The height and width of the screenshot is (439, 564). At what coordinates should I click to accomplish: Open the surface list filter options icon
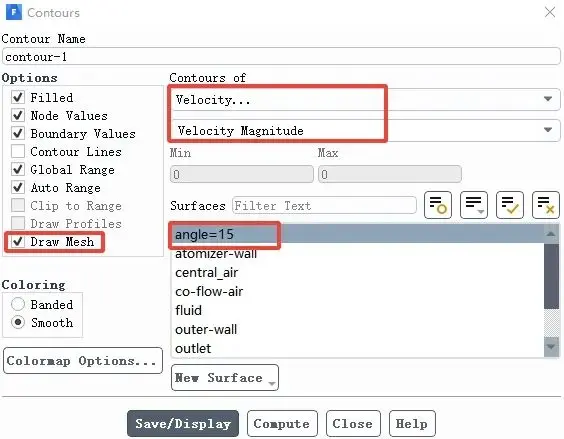474,205
